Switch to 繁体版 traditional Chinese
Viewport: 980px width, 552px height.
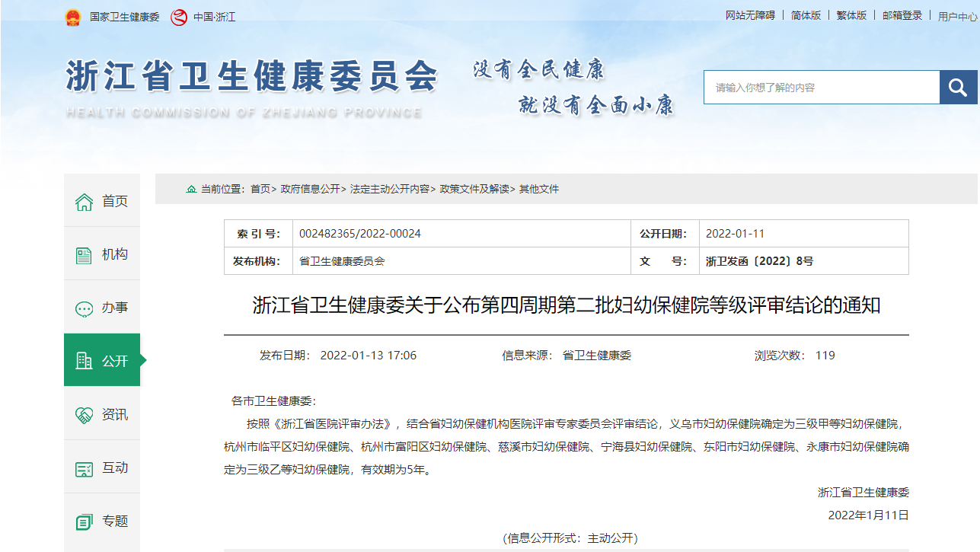tap(851, 15)
